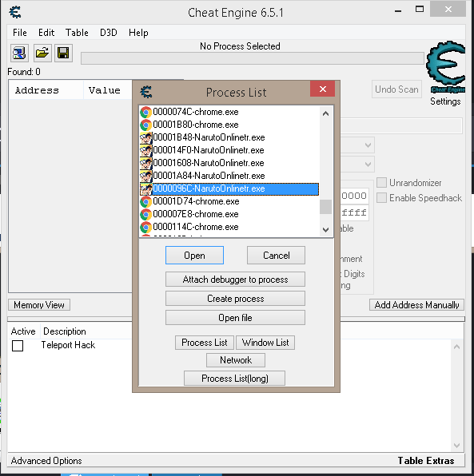Toggle the Teleport Hack active checkbox
This screenshot has height=476, width=474.
(18, 346)
